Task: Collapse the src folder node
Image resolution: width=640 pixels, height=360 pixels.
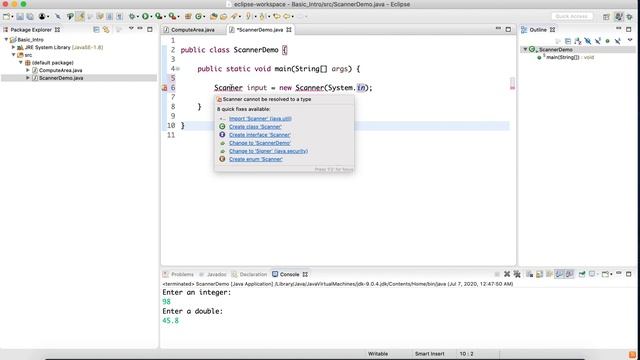Action: tap(13, 55)
